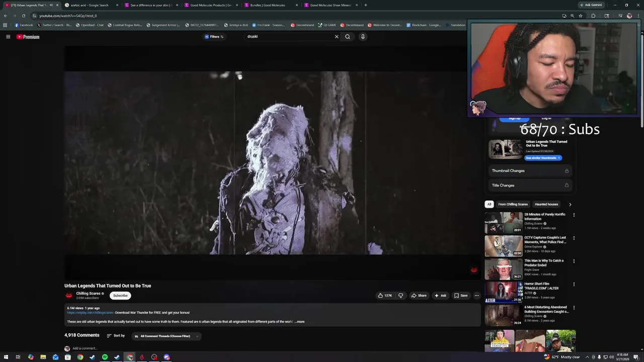Screen dimensions: 644x362
Task: Open the Sort by comments menu
Action: pyautogui.click(x=116, y=336)
